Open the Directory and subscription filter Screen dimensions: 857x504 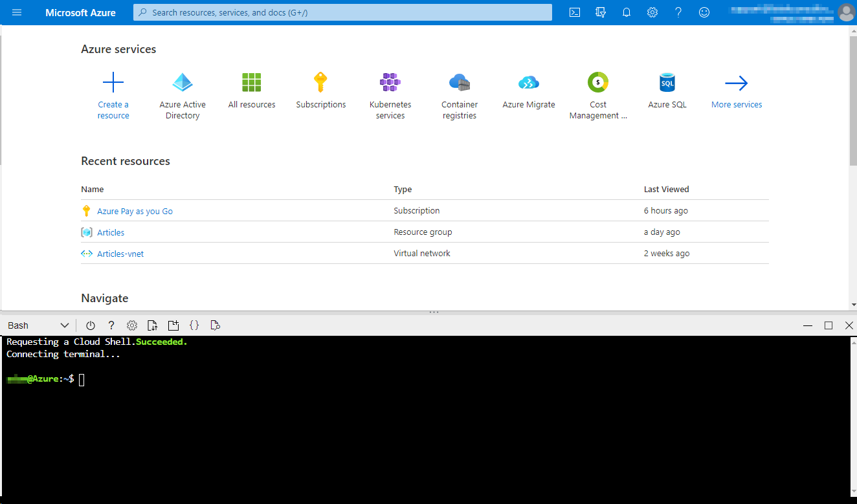coord(601,12)
